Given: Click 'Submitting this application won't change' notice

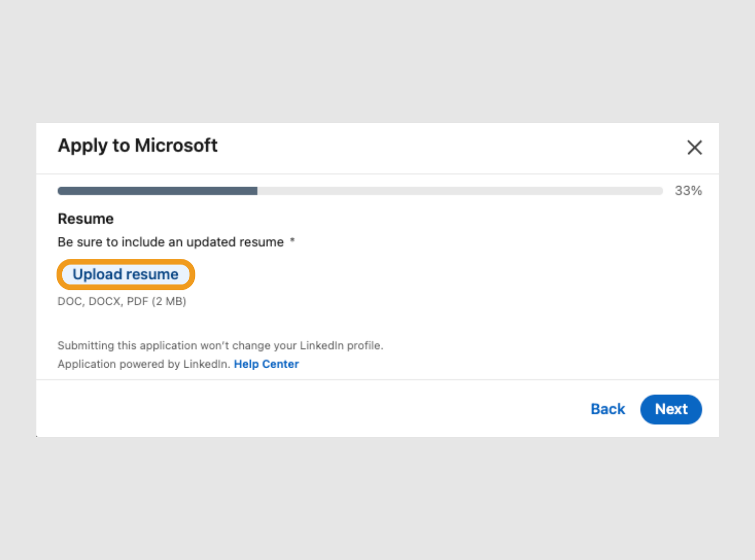Looking at the screenshot, I should click(x=220, y=345).
